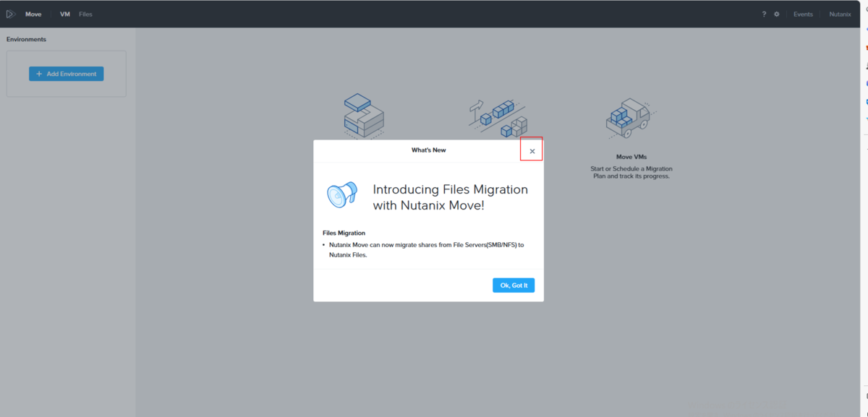Click the Nutanix Move logo icon
This screenshot has height=417, width=868.
[x=11, y=14]
